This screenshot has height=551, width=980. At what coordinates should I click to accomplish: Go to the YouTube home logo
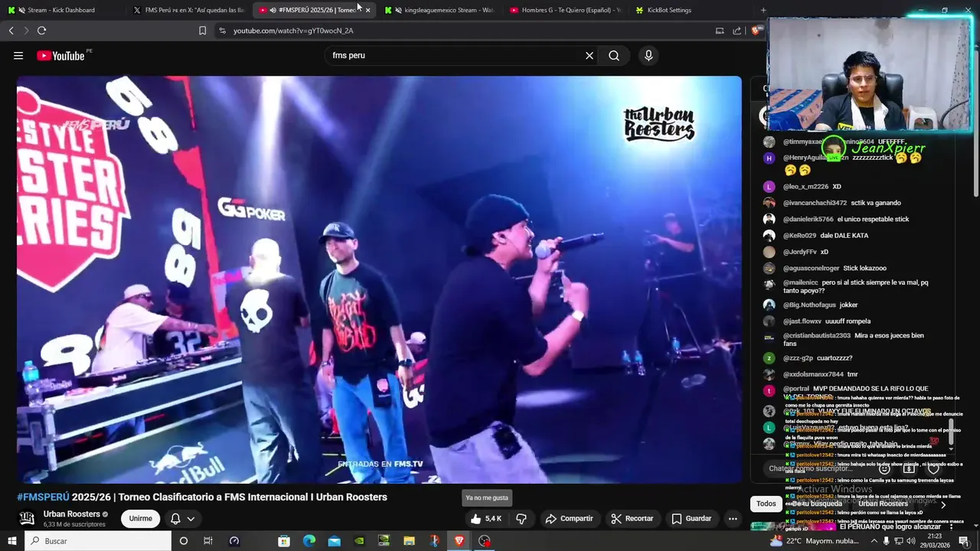point(60,56)
